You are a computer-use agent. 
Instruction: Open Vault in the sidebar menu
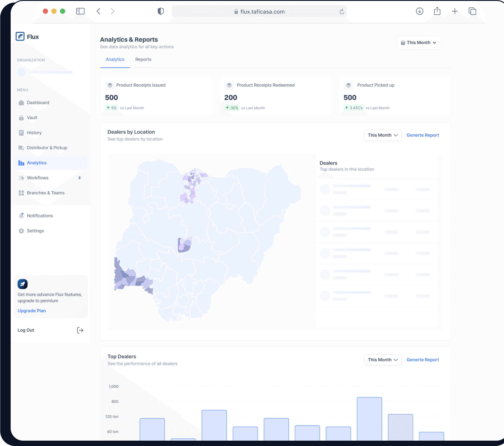(51, 118)
